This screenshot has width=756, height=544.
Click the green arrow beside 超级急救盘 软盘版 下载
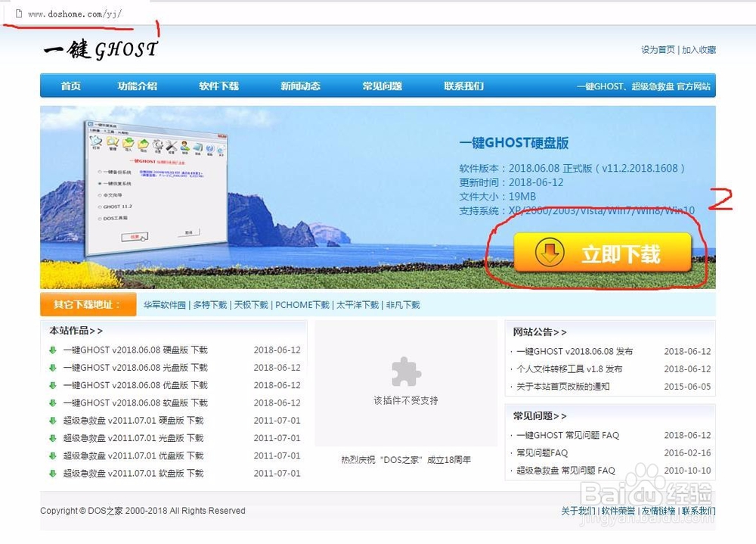tap(53, 474)
